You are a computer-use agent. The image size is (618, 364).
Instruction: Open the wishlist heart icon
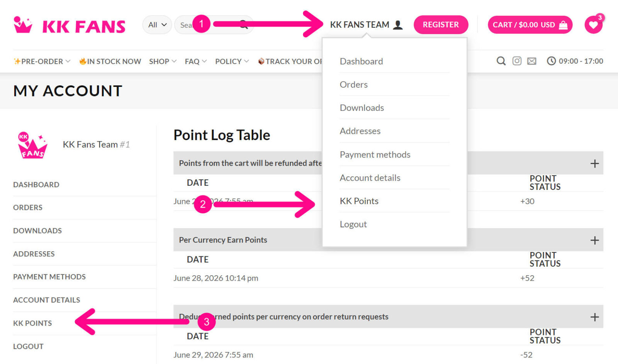(x=593, y=25)
